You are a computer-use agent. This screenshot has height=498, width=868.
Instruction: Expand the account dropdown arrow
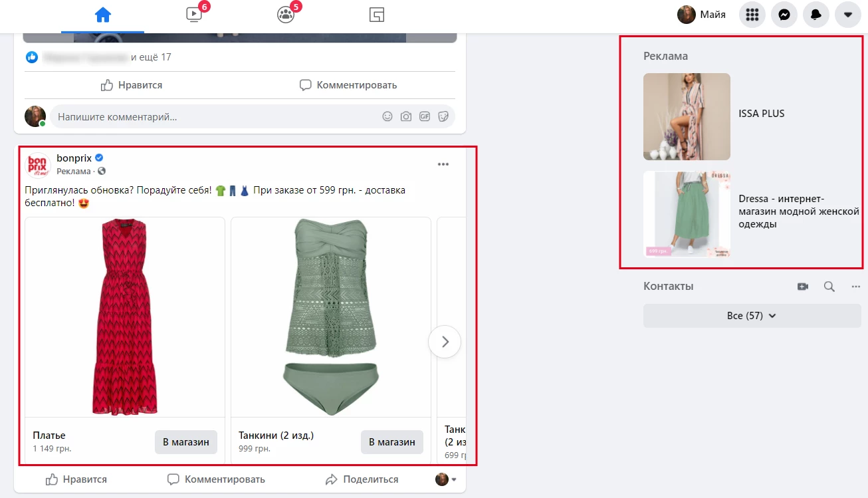click(x=848, y=15)
